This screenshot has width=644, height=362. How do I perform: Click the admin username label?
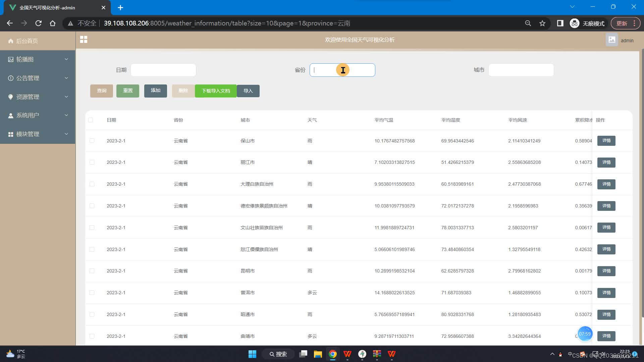click(x=627, y=40)
